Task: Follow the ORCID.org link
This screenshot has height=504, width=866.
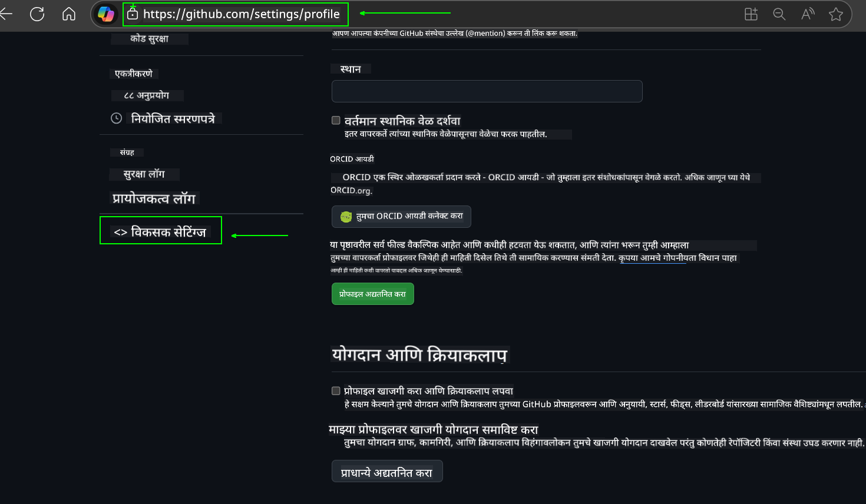Action: tap(351, 191)
